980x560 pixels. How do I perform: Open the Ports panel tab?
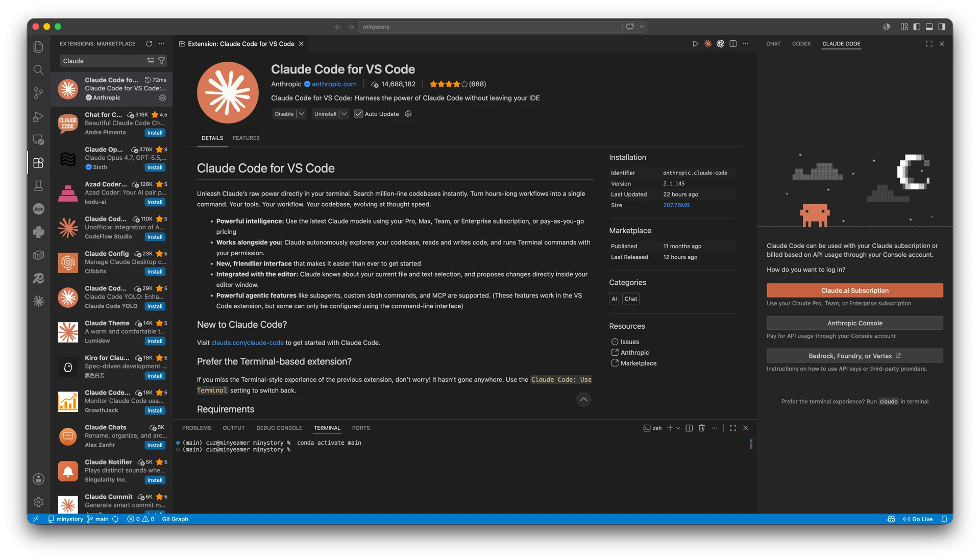(361, 428)
